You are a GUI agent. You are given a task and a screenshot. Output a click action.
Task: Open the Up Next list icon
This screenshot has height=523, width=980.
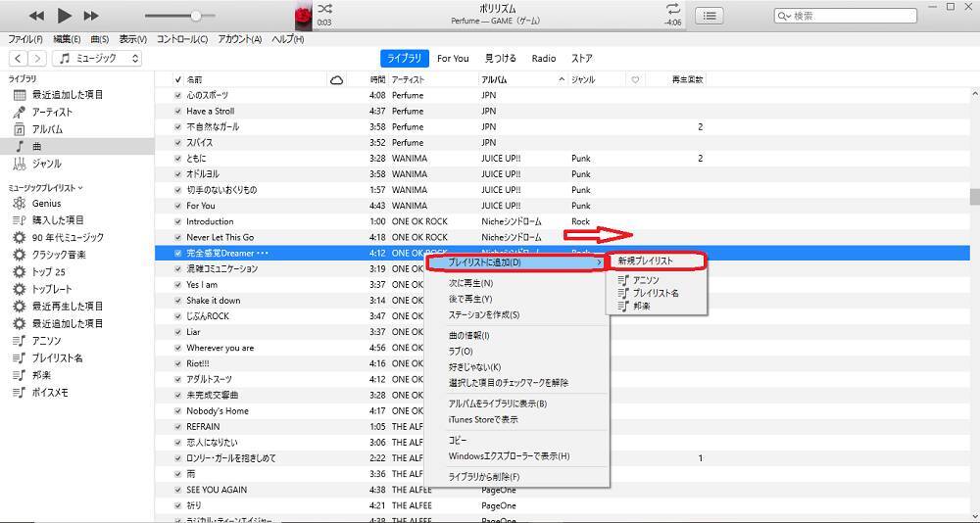710,16
